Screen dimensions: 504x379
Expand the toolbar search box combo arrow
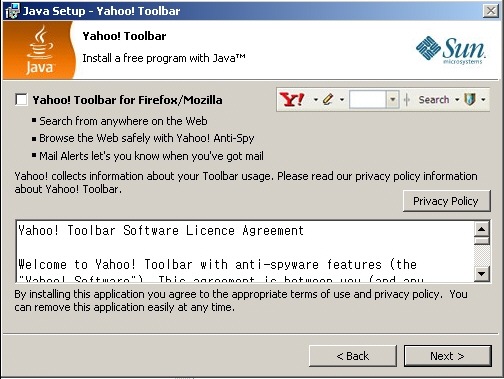tap(393, 99)
